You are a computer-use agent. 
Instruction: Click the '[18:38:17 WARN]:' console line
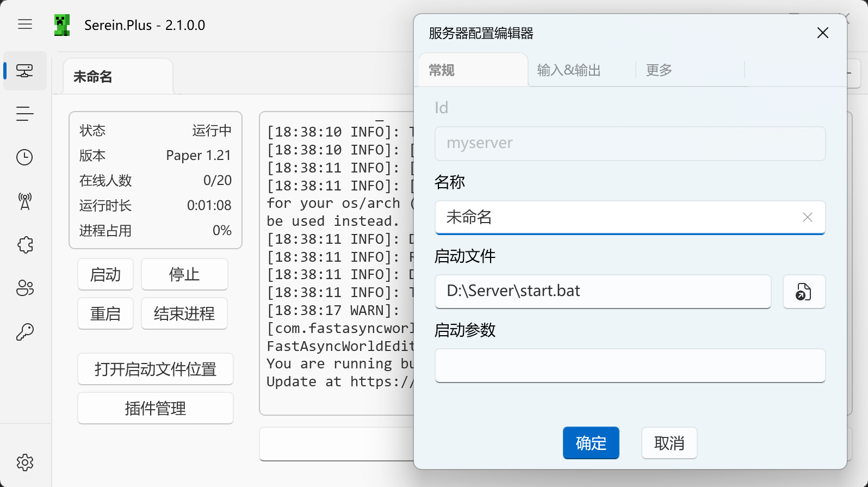click(x=333, y=311)
